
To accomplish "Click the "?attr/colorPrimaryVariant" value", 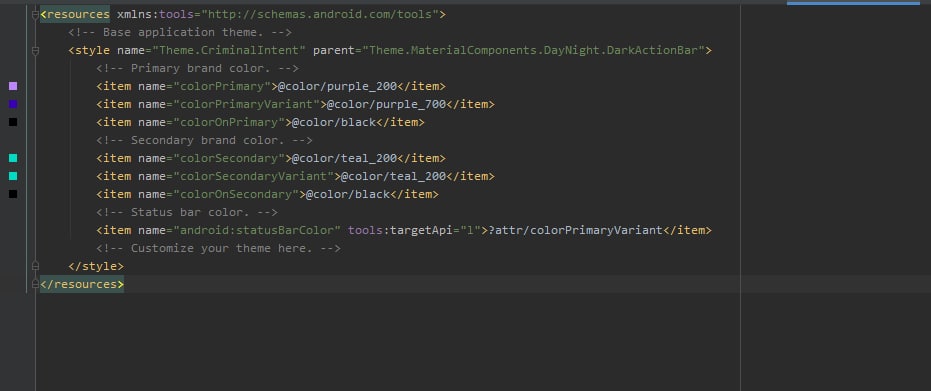I will pos(575,230).
